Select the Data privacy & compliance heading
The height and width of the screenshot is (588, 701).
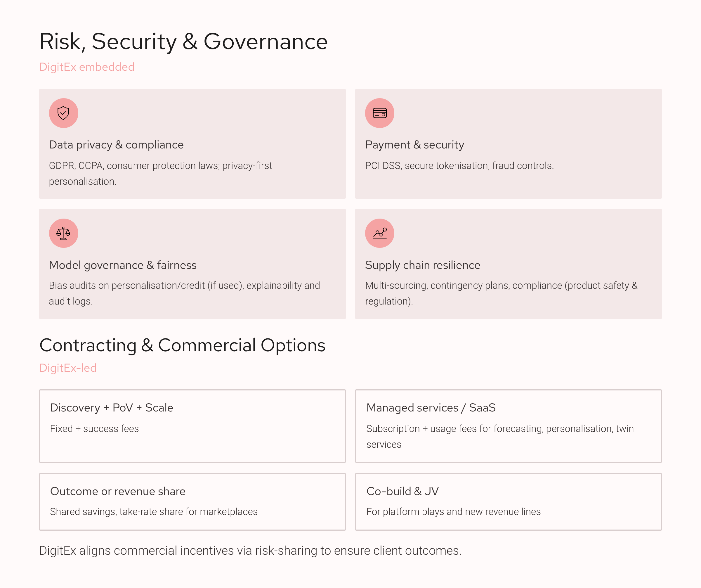pos(116,145)
